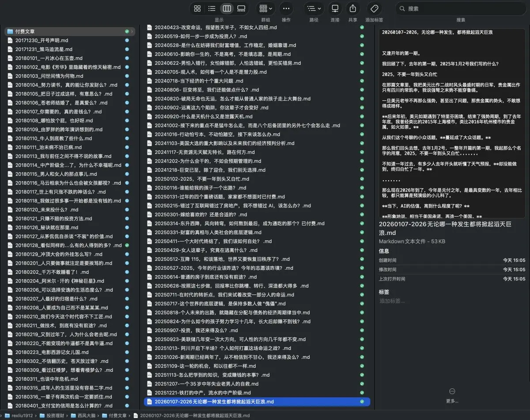Screen dimensions: 530x420
Task: Select file 20180219_又到过年了,人为什么会老去呢.md
Action: click(70, 334)
